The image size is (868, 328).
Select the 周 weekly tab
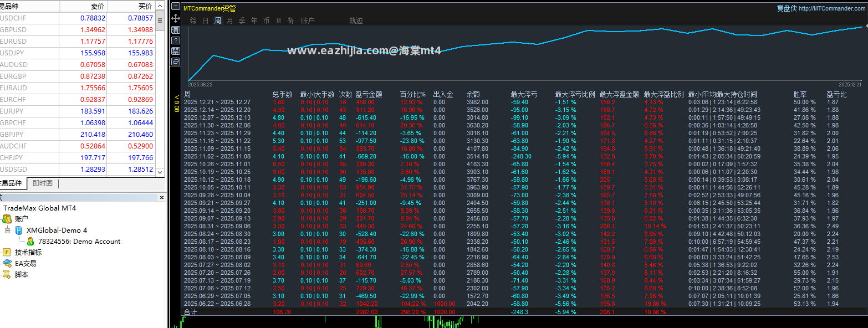pos(218,20)
